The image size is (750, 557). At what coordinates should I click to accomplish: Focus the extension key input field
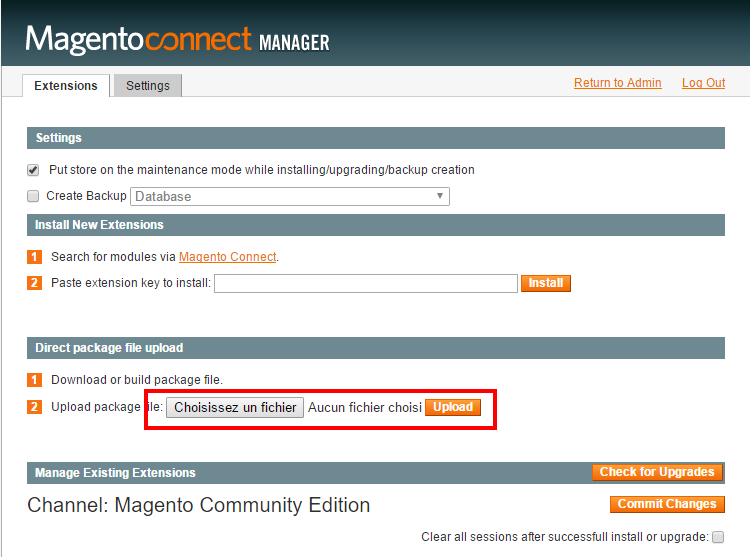click(x=365, y=283)
